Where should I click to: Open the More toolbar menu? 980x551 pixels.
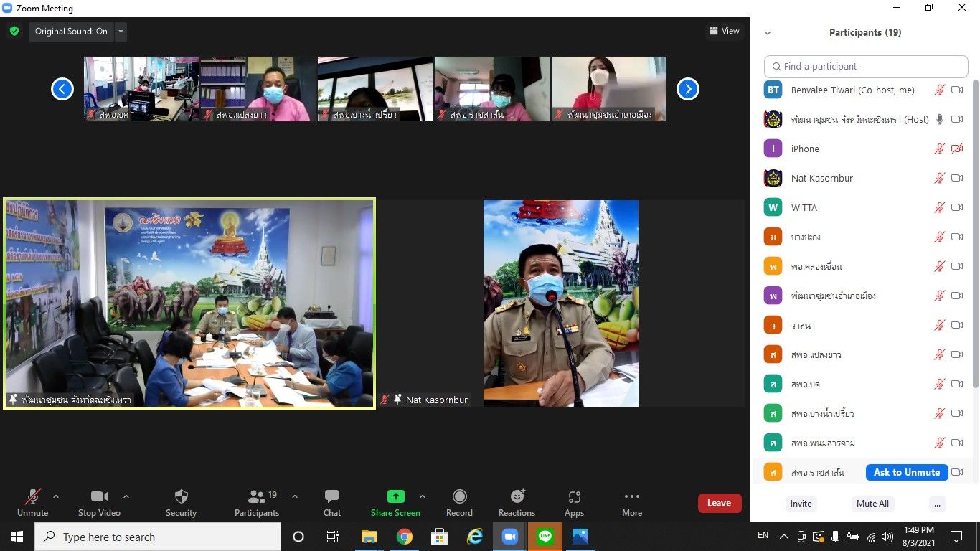pyautogui.click(x=631, y=502)
